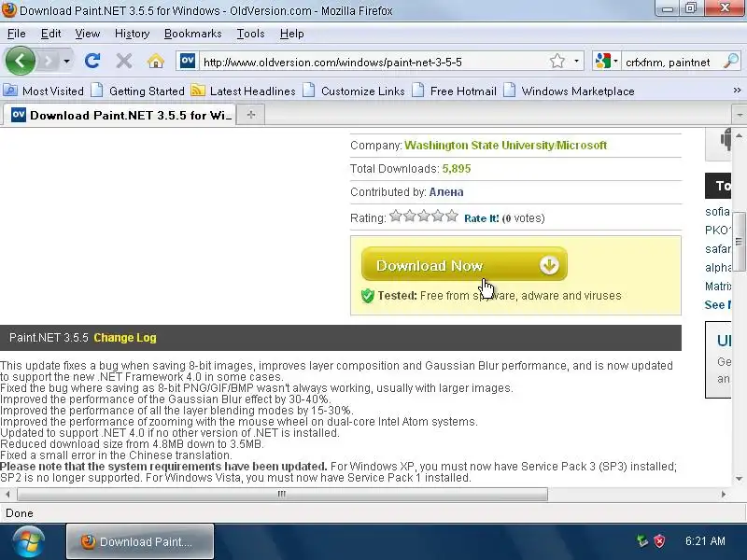
Task: Open the History menu
Action: click(x=132, y=34)
